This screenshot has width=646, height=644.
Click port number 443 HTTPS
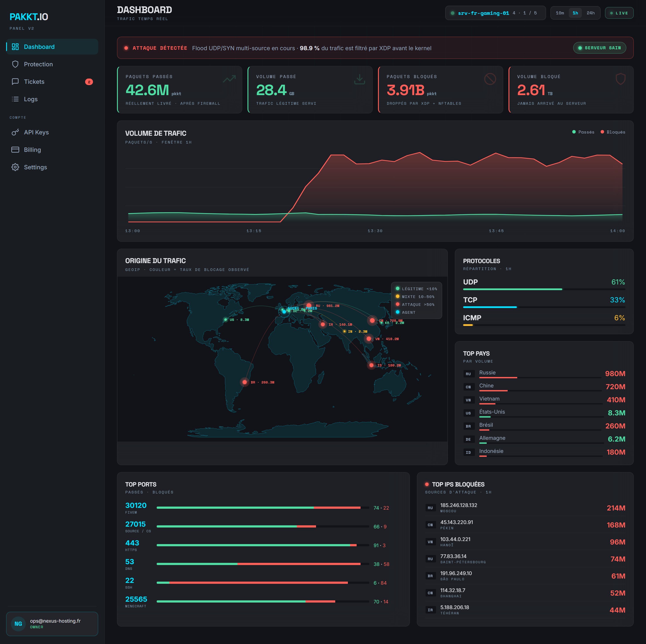(x=132, y=543)
